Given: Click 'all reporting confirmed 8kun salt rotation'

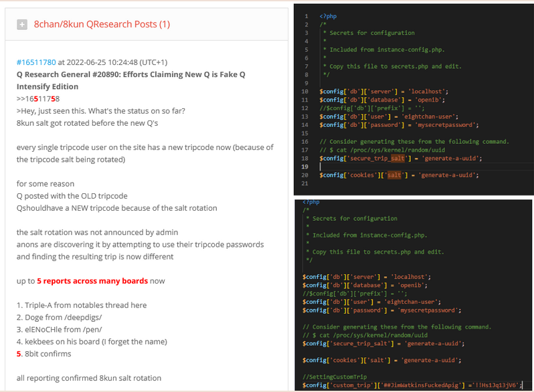Looking at the screenshot, I should [x=89, y=378].
